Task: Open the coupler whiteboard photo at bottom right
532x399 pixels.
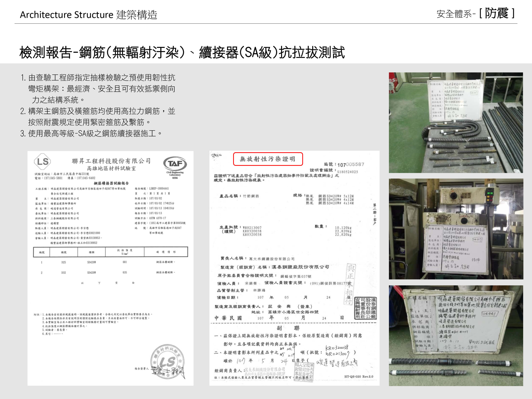Action: (x=456, y=336)
